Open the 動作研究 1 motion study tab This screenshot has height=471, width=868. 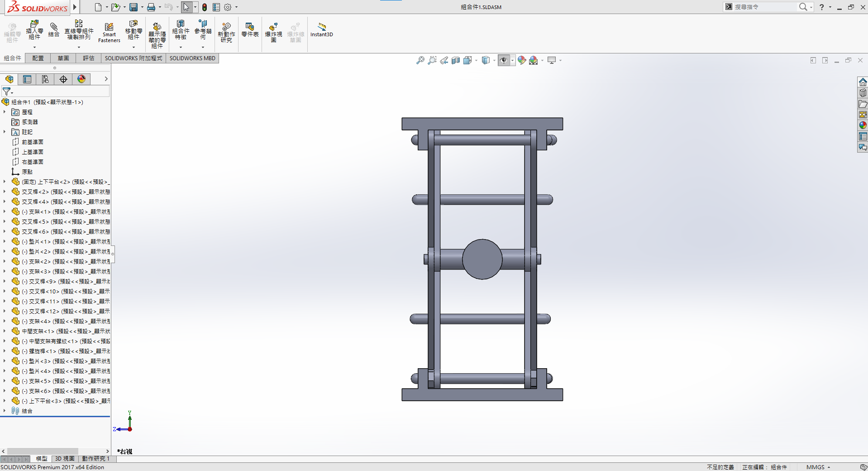coord(95,459)
